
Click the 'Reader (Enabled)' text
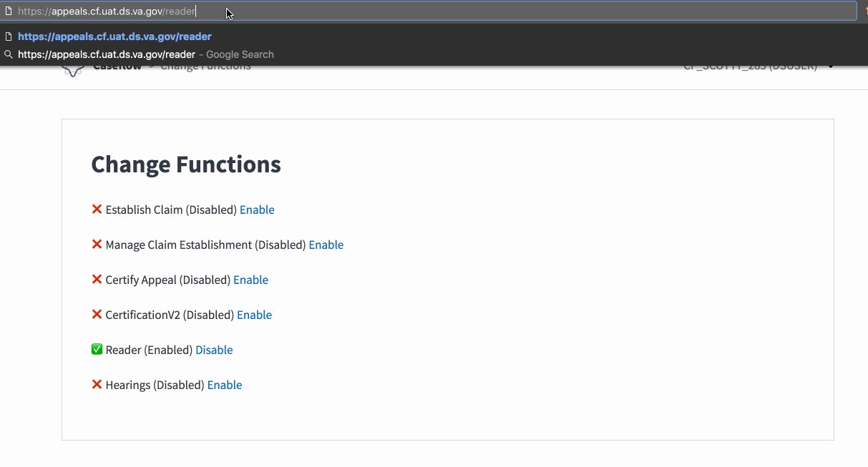pyautogui.click(x=149, y=350)
